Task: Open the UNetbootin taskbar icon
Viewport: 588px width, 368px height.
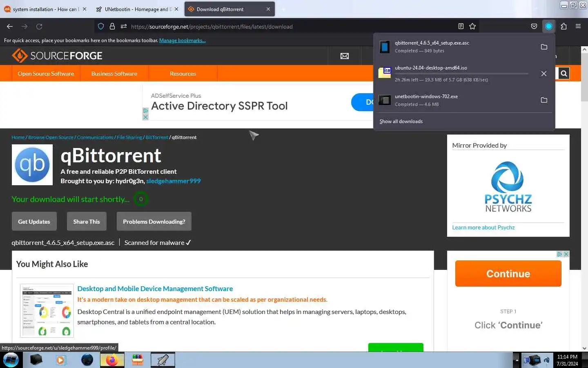Action: click(x=163, y=360)
